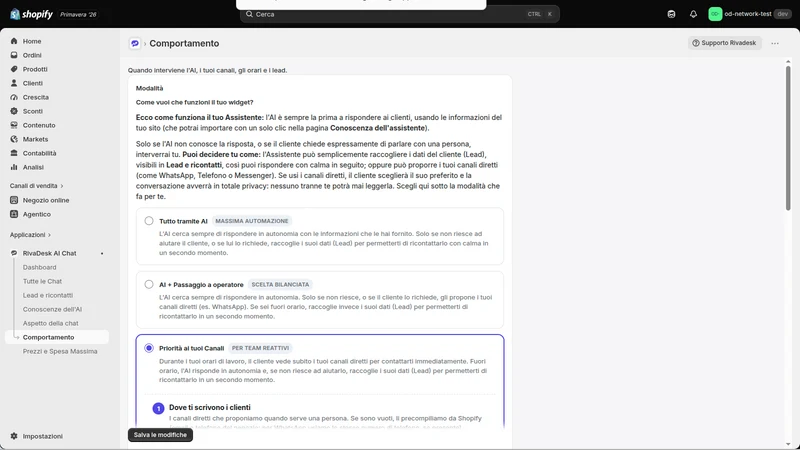Open Conoscenze dell'AI submenu item

52,309
